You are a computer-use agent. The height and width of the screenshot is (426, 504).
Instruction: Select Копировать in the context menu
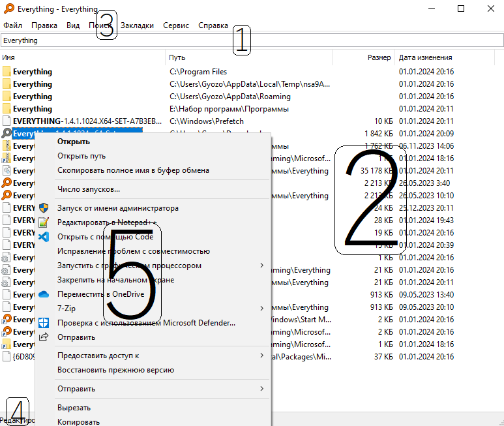[x=78, y=422]
